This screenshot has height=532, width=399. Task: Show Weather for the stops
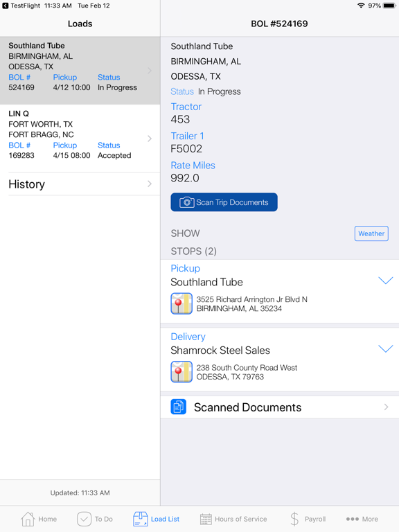click(x=371, y=233)
